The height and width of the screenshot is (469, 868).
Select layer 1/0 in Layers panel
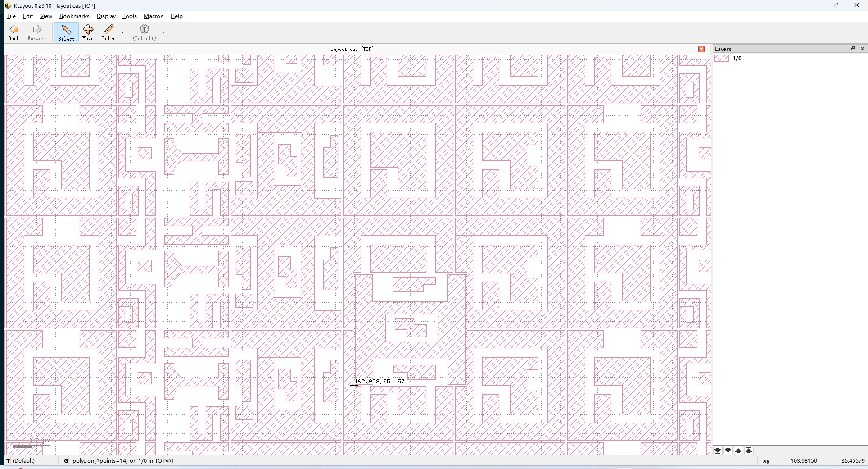point(790,59)
